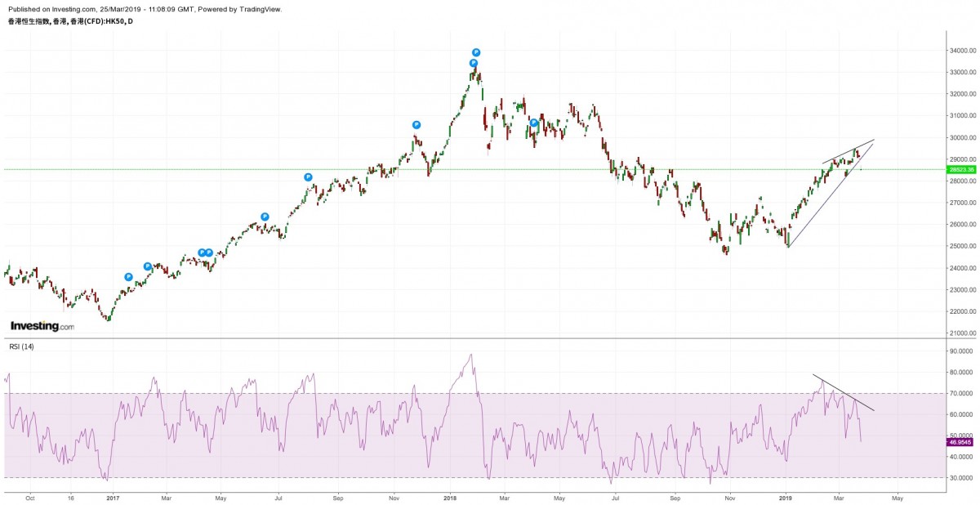Click the earliest P marker in early 2017
980x505 pixels.
coord(128,277)
